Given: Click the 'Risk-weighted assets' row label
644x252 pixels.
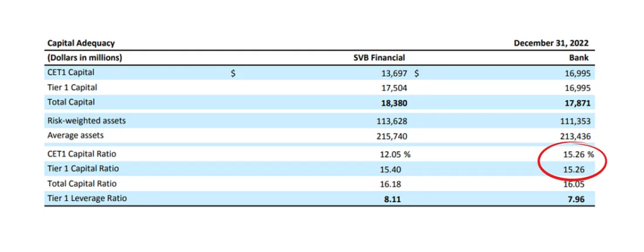Looking at the screenshot, I should 87,121.
